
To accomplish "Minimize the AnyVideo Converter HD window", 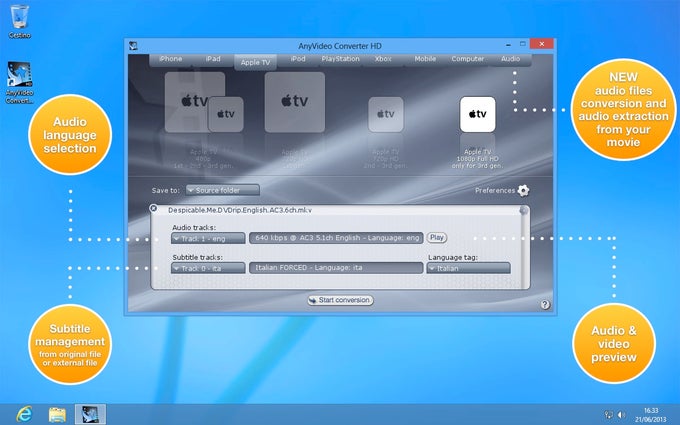I will click(508, 44).
